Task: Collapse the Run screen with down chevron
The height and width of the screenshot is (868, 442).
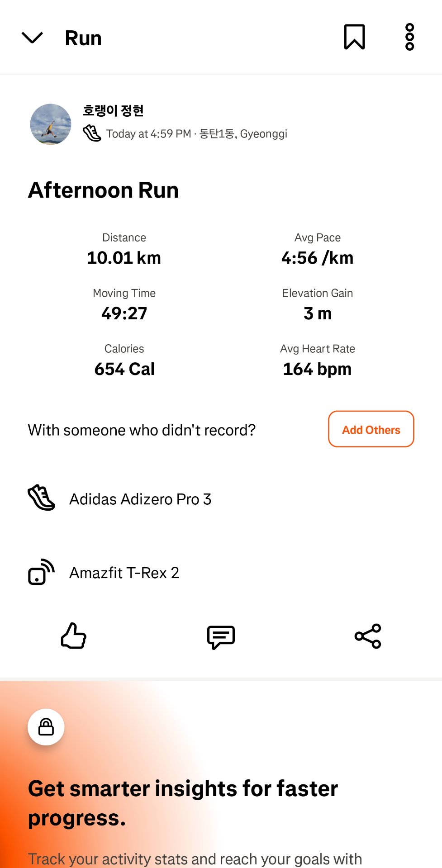Action: click(x=32, y=38)
